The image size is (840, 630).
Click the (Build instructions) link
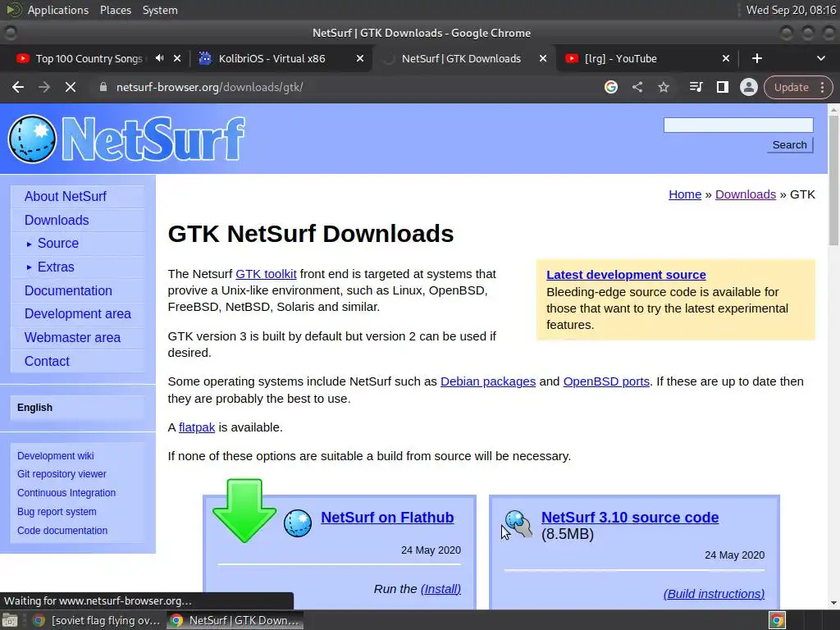pyautogui.click(x=714, y=594)
